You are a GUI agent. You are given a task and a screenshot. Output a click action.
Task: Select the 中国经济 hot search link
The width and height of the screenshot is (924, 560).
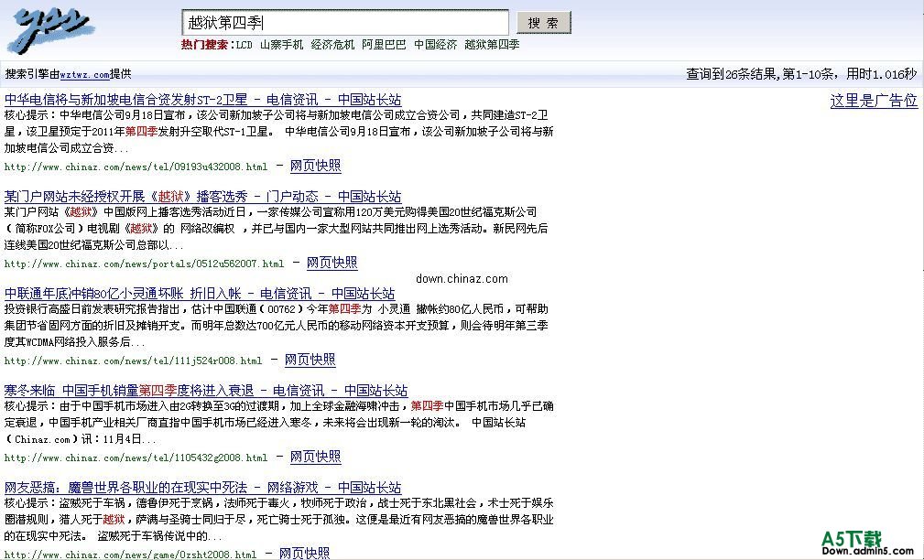coord(435,44)
